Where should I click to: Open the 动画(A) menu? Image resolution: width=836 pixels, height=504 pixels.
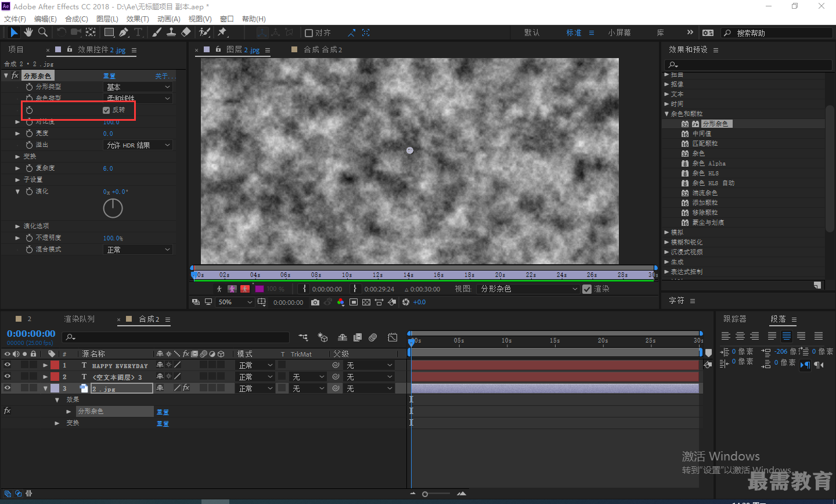[169, 19]
